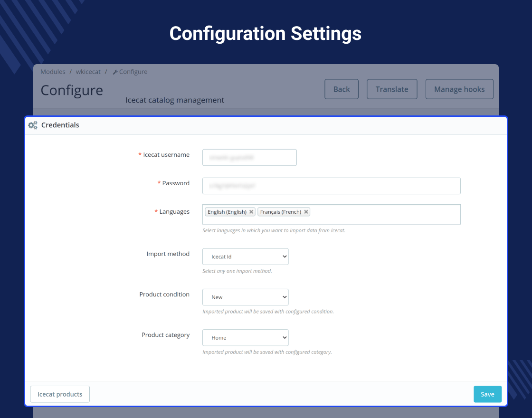Viewport: 532px width, 418px height.
Task: Click the Back button
Action: click(342, 89)
